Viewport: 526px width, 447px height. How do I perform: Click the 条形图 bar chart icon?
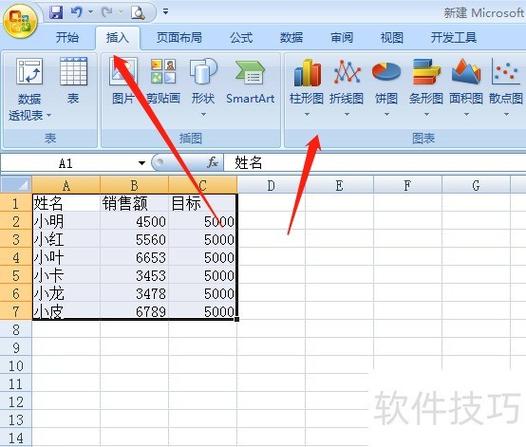tap(426, 71)
